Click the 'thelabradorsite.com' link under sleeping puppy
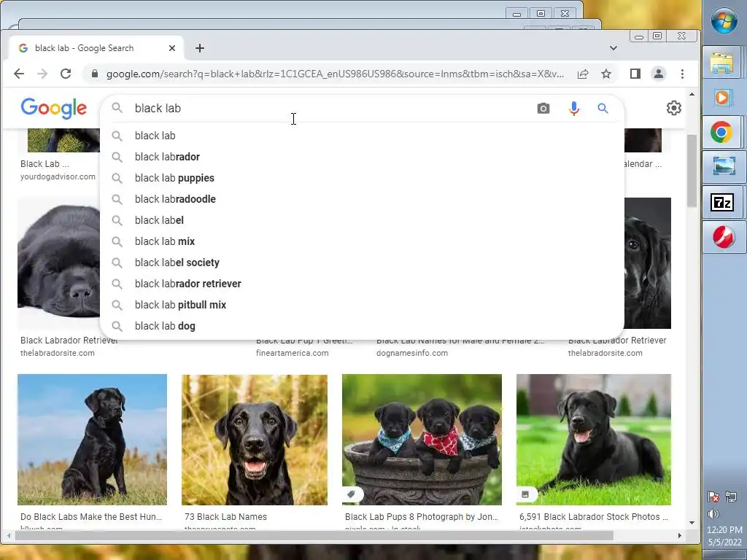This screenshot has height=560, width=747. point(58,353)
